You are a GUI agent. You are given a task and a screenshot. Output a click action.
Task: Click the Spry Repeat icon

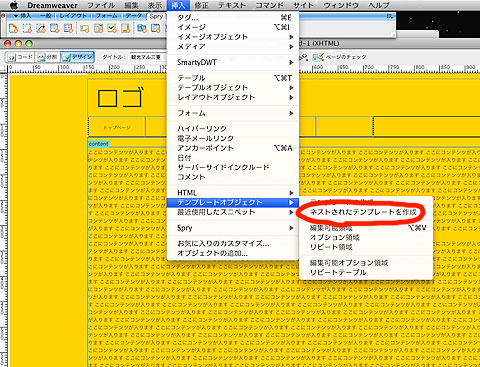coord(41,29)
